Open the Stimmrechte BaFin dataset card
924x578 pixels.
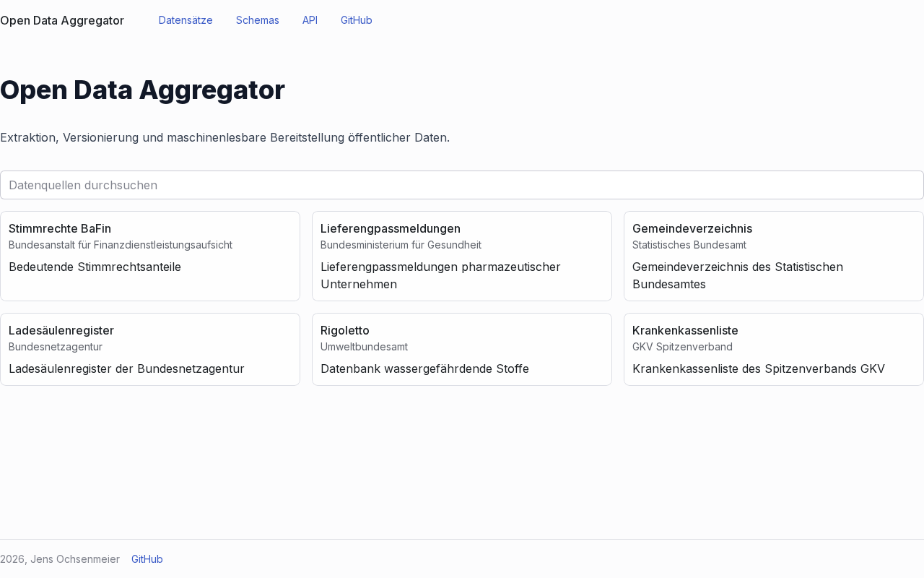tap(150, 256)
